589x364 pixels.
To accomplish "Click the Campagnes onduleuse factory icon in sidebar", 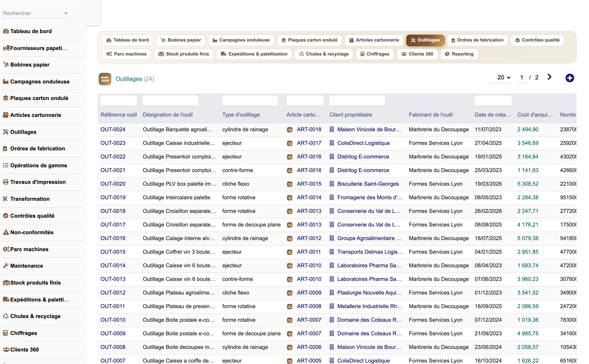I will coord(6,82).
